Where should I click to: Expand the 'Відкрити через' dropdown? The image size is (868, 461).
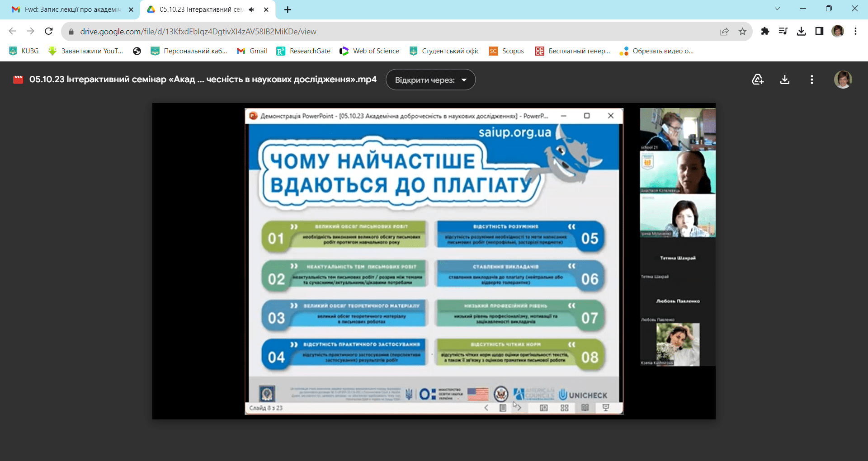click(x=430, y=80)
